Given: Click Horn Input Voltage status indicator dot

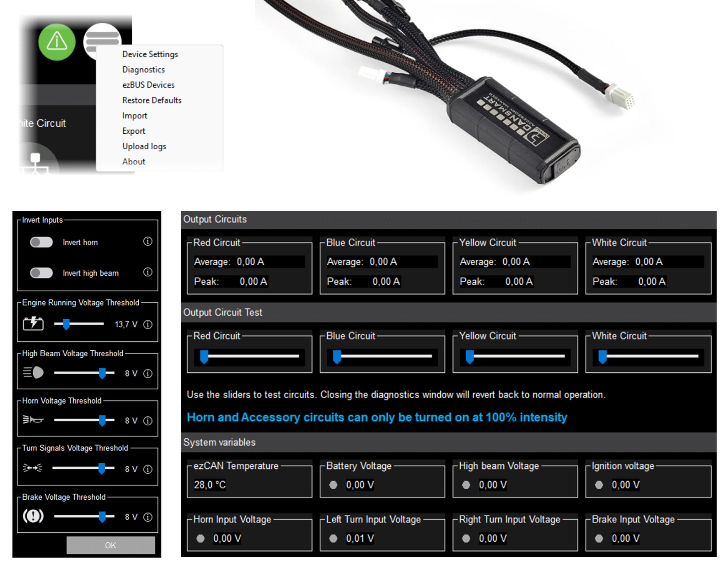Looking at the screenshot, I should [x=200, y=538].
